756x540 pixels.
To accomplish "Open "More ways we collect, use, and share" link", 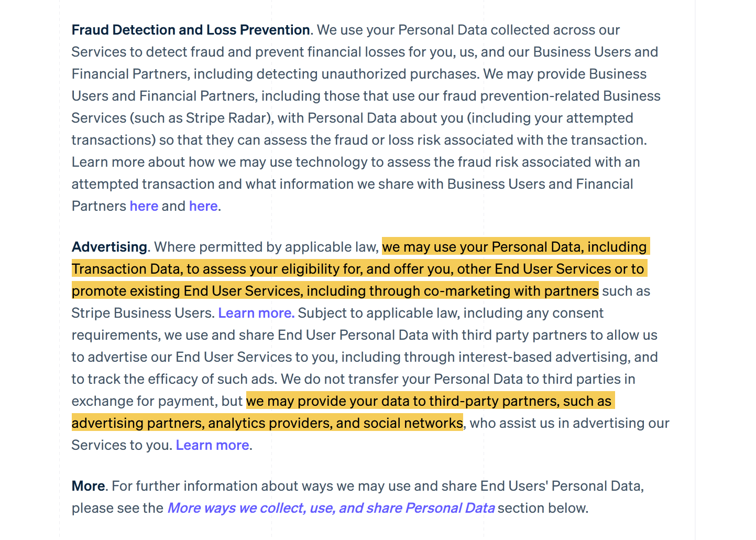I will coord(331,508).
